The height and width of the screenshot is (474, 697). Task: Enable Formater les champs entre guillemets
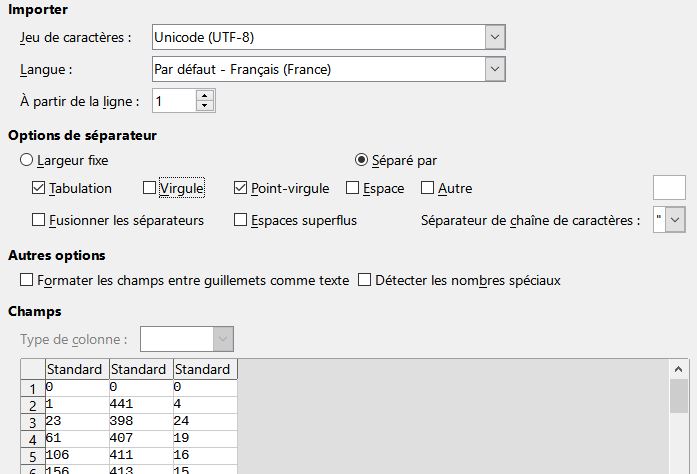26,280
